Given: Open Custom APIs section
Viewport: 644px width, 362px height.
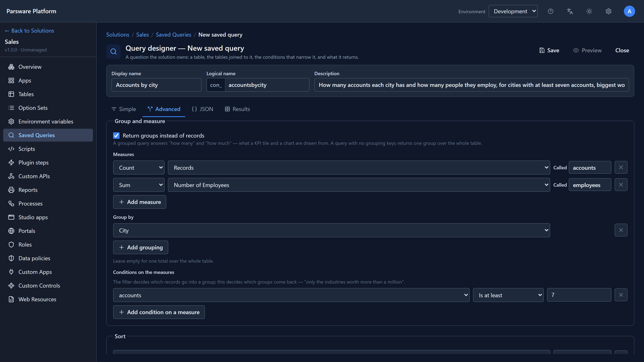Looking at the screenshot, I should pyautogui.click(x=48, y=176).
